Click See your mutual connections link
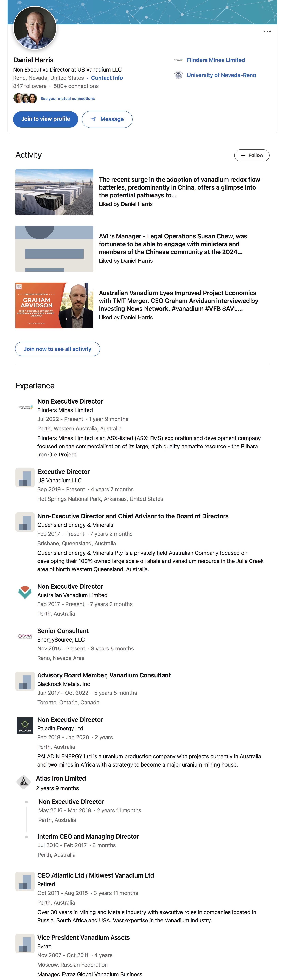Screen dimensions: 285x980 coord(67,99)
